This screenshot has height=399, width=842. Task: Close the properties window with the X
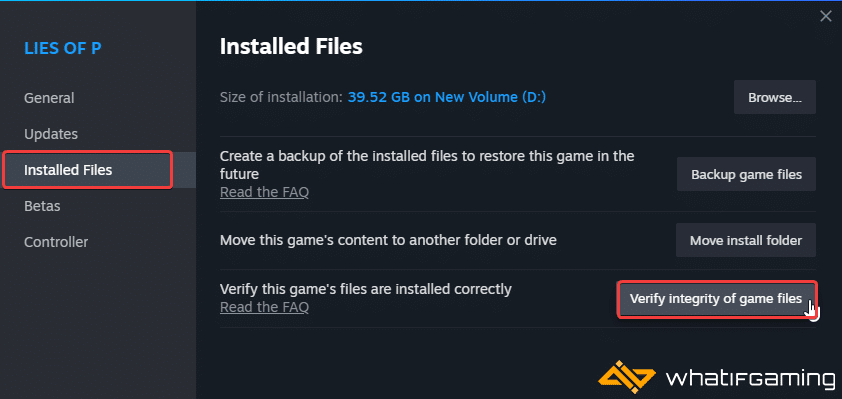825,17
